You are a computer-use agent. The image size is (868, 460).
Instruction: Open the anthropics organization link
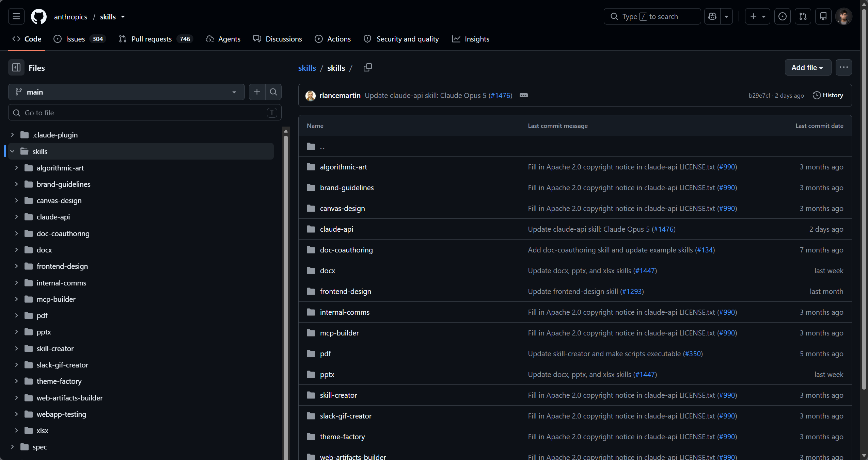pyautogui.click(x=70, y=17)
